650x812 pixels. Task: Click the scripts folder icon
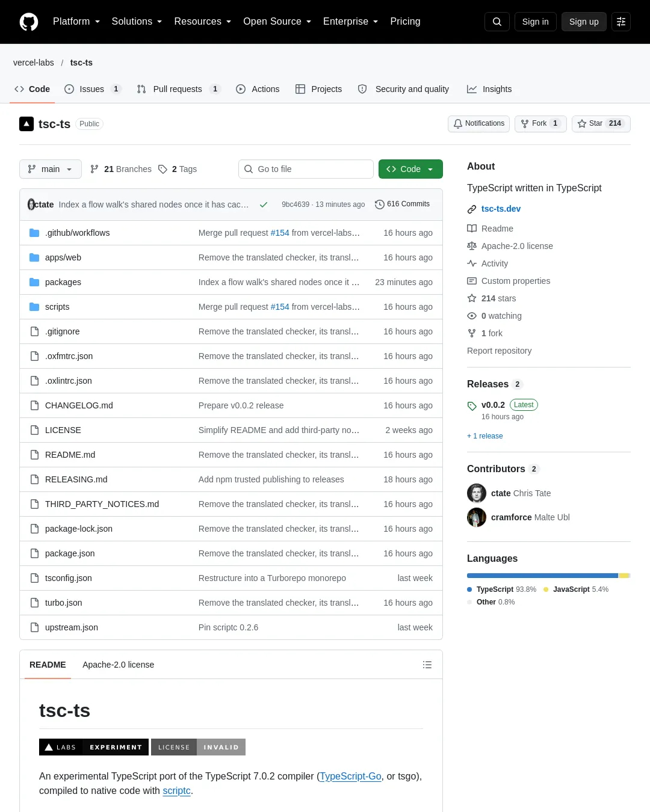34,307
